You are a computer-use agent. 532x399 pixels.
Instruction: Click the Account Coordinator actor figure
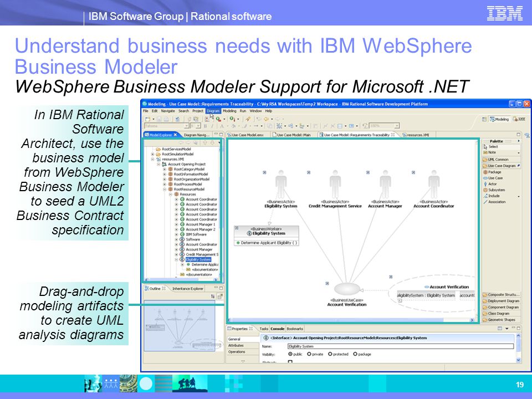(434, 184)
